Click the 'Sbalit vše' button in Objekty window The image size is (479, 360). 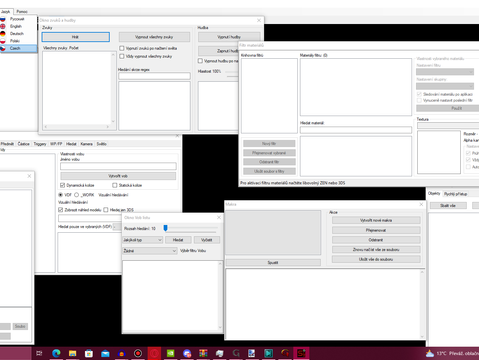[x=448, y=206]
